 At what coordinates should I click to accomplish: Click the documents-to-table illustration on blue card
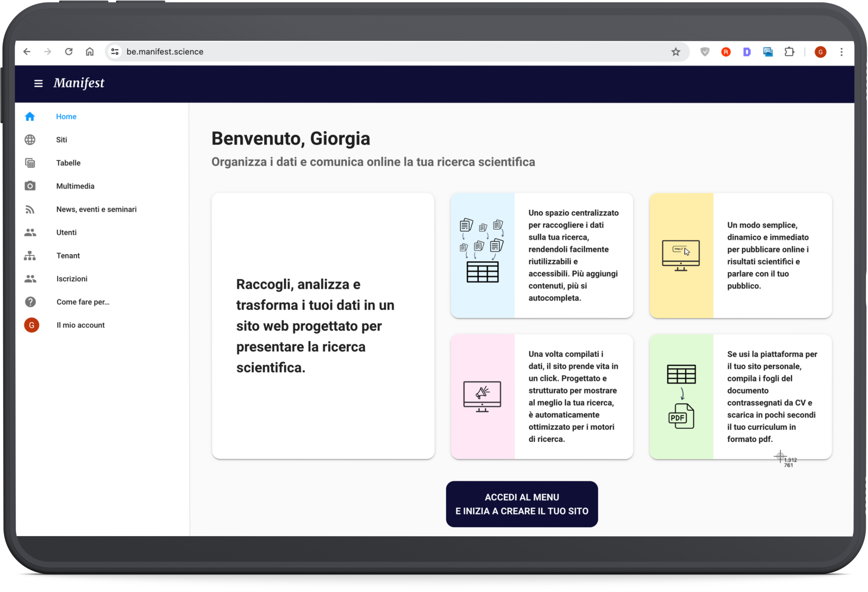[482, 251]
